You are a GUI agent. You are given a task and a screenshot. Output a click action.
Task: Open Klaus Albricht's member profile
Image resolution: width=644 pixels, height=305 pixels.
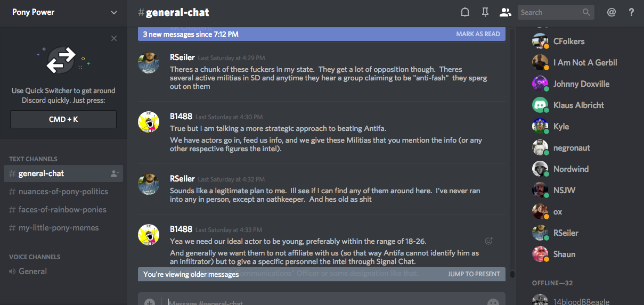tap(578, 105)
